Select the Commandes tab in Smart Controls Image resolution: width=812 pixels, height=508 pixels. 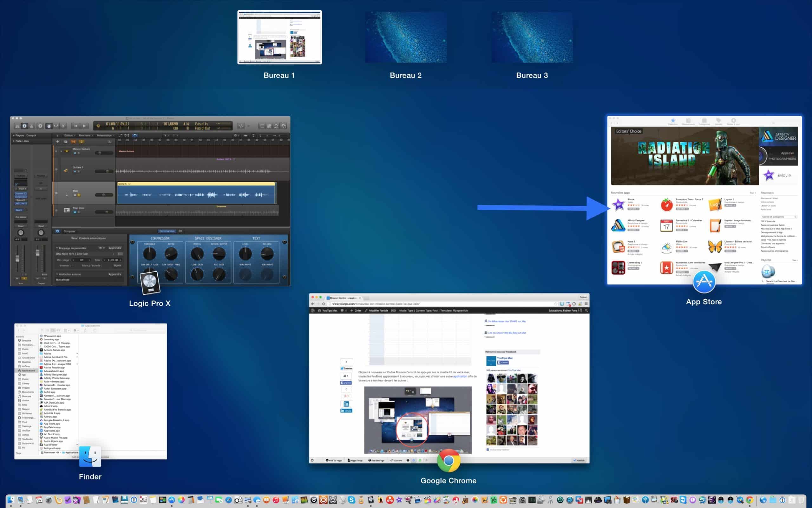tap(167, 231)
